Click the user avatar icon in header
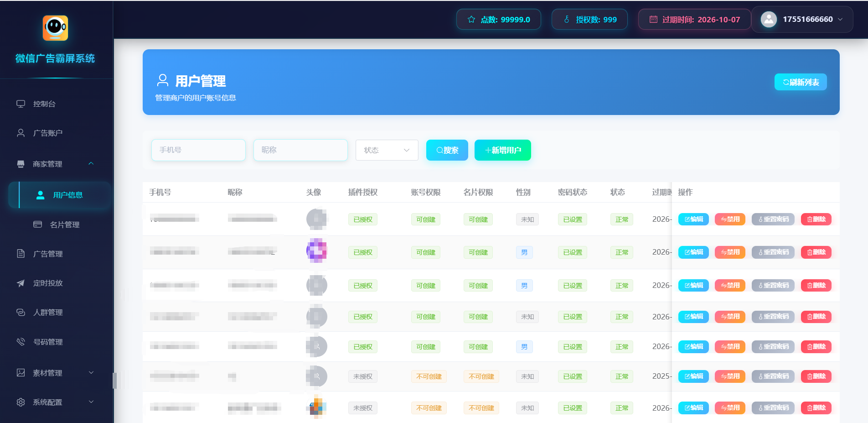The image size is (868, 423). tap(769, 19)
